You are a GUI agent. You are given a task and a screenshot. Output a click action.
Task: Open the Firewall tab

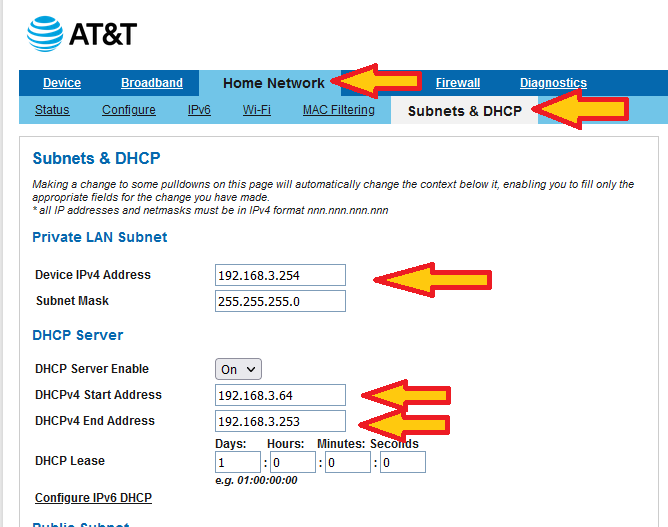[458, 83]
